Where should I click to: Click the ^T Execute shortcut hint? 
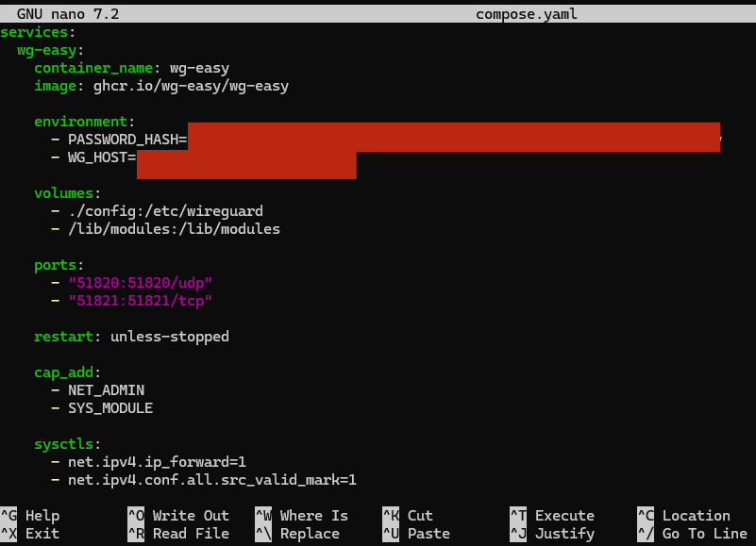552,516
